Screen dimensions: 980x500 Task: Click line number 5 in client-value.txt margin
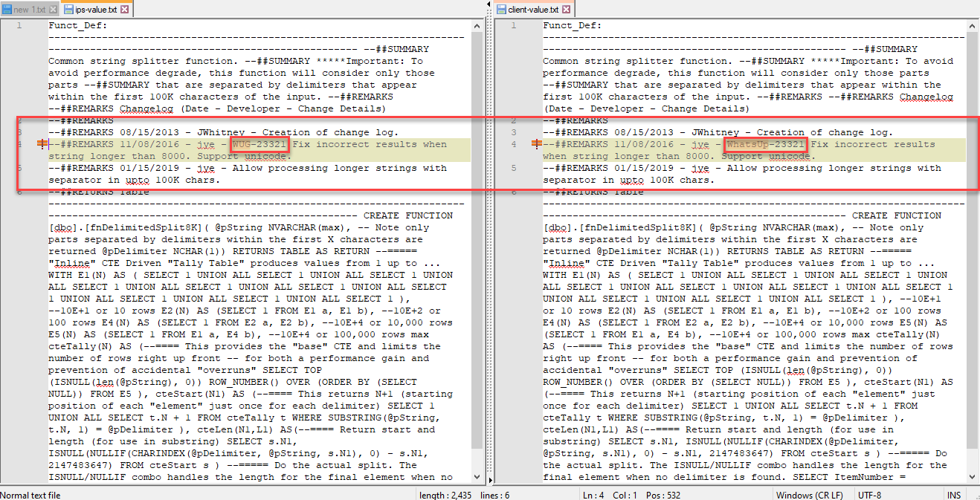click(x=514, y=168)
